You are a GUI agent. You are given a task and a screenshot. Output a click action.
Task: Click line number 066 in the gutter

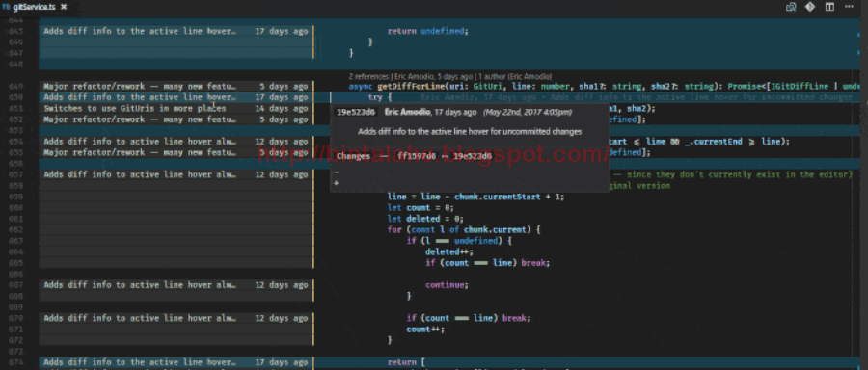(15, 275)
